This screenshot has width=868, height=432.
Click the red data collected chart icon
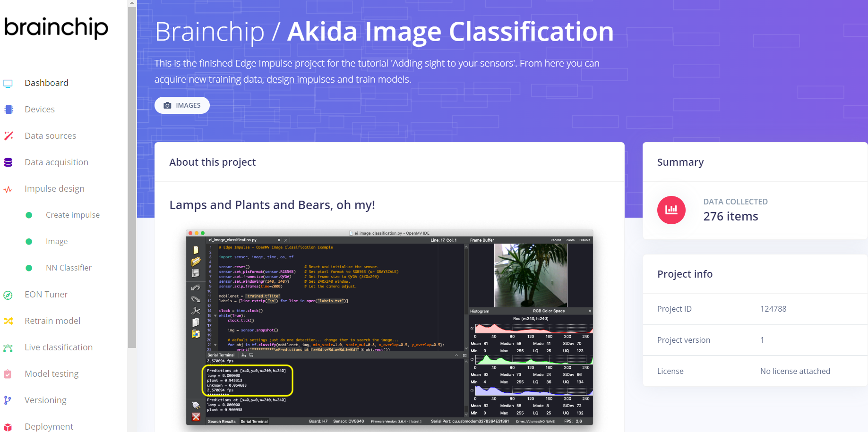[671, 210]
